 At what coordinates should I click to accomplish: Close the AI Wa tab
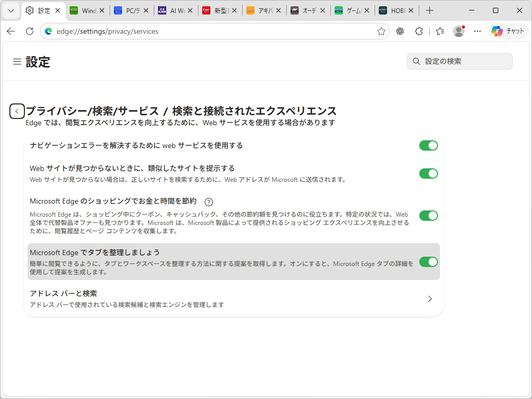click(x=190, y=10)
